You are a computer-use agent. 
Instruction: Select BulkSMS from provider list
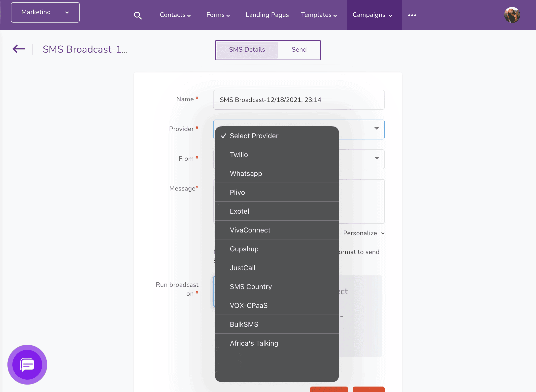point(244,324)
